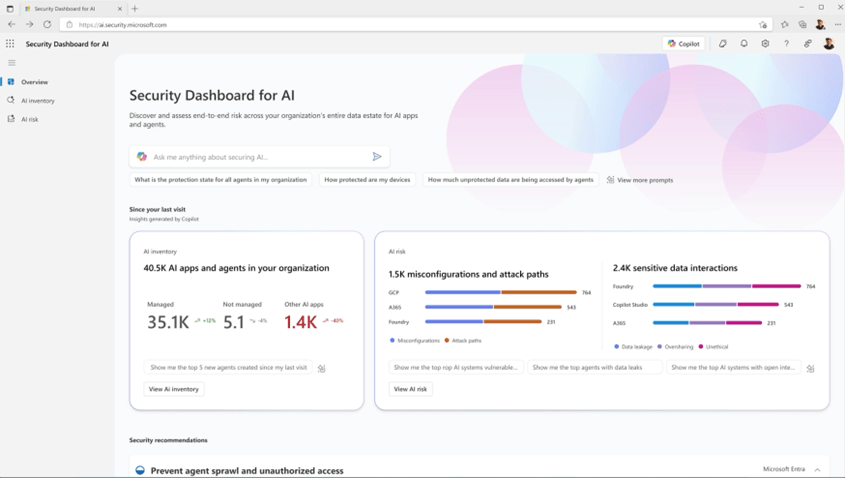Collapse the Prevent agent sprawl recommendation
Image resolution: width=845 pixels, height=478 pixels.
coord(817,470)
